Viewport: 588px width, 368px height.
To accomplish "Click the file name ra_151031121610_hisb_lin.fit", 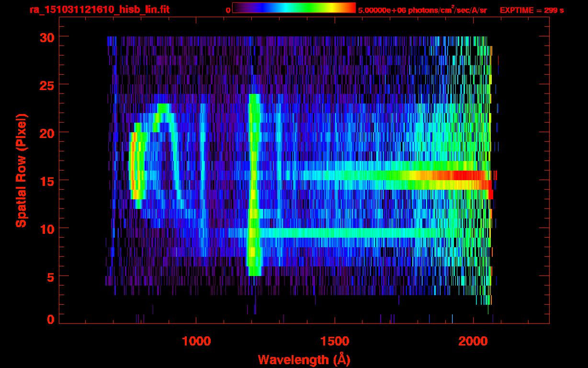I will pyautogui.click(x=99, y=10).
